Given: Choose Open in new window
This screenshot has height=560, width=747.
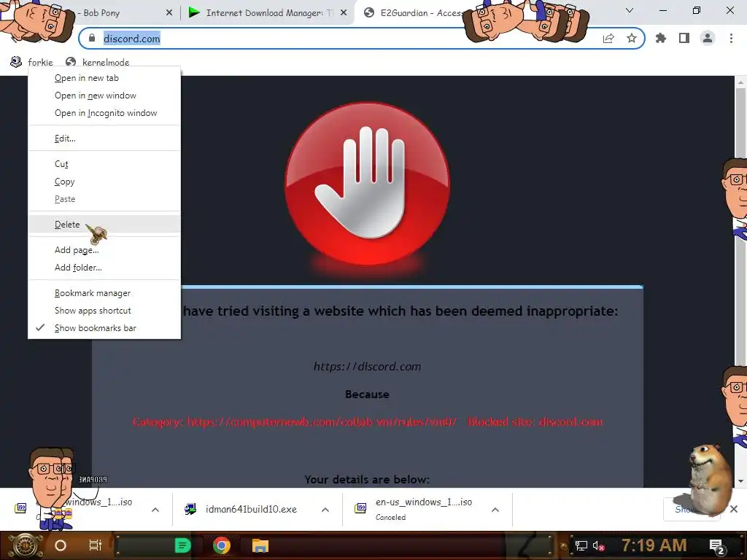Looking at the screenshot, I should point(104,96).
